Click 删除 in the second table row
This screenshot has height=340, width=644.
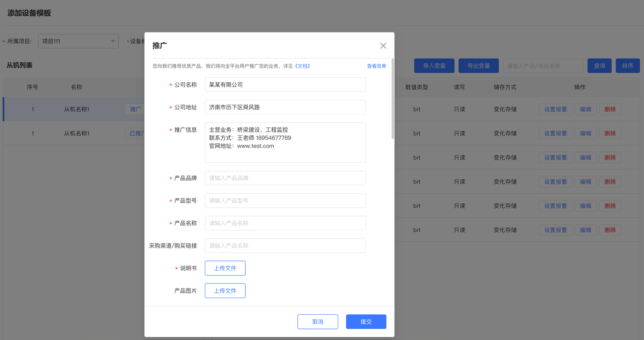(610, 133)
